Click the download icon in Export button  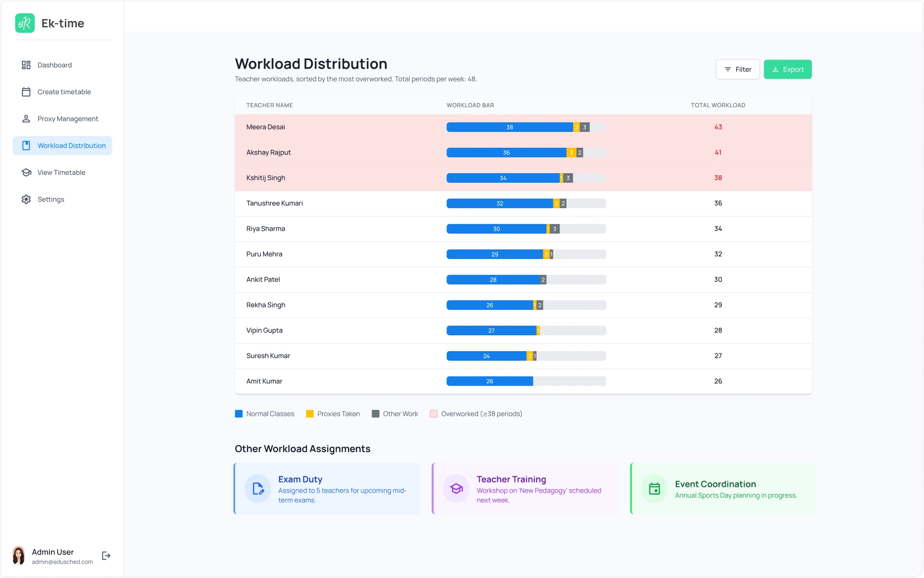pyautogui.click(x=775, y=70)
